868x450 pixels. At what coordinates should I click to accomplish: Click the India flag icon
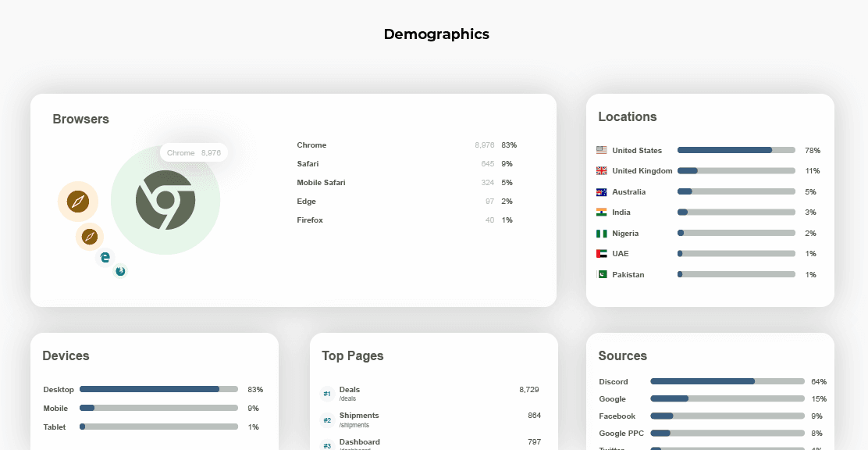coord(601,212)
